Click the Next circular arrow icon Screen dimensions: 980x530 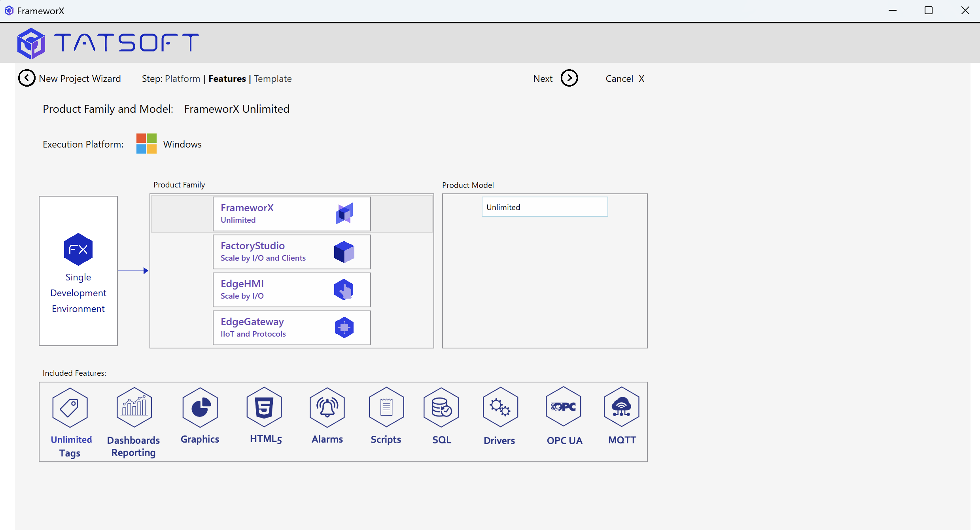pyautogui.click(x=569, y=78)
